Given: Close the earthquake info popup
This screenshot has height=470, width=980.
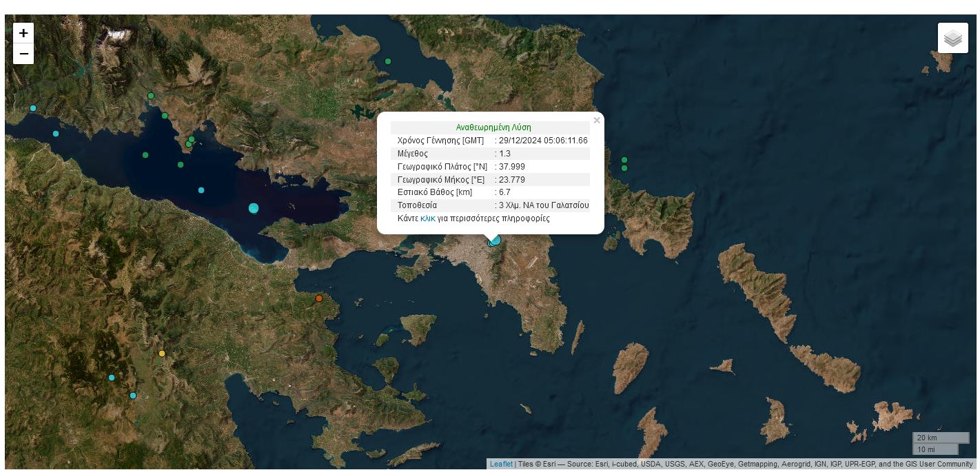Looking at the screenshot, I should pyautogui.click(x=597, y=121).
